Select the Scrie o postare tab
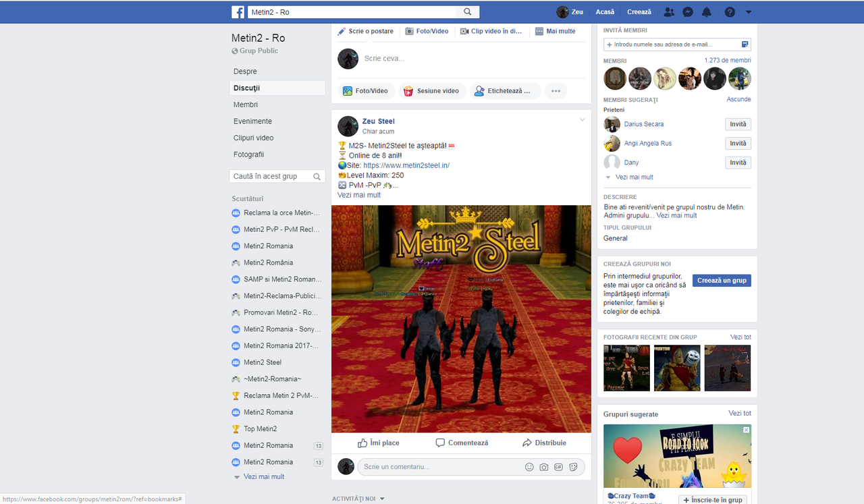864x504 pixels. coord(365,31)
